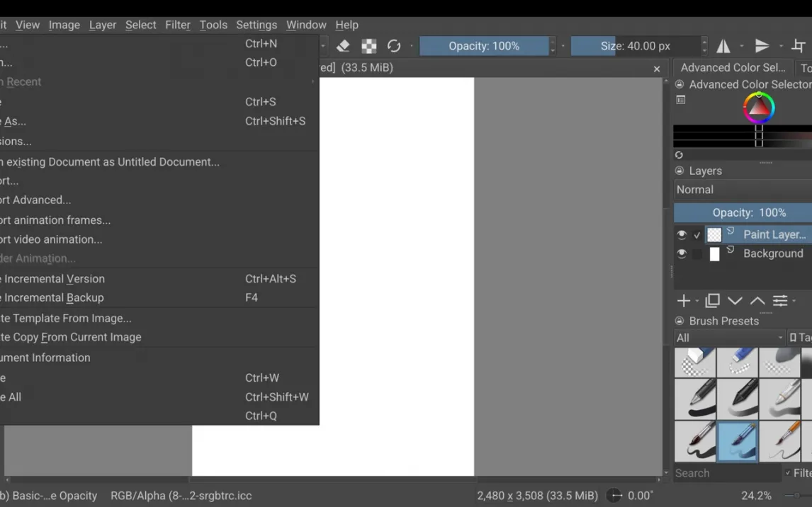Click the layer Opacity 100% slider

(743, 212)
